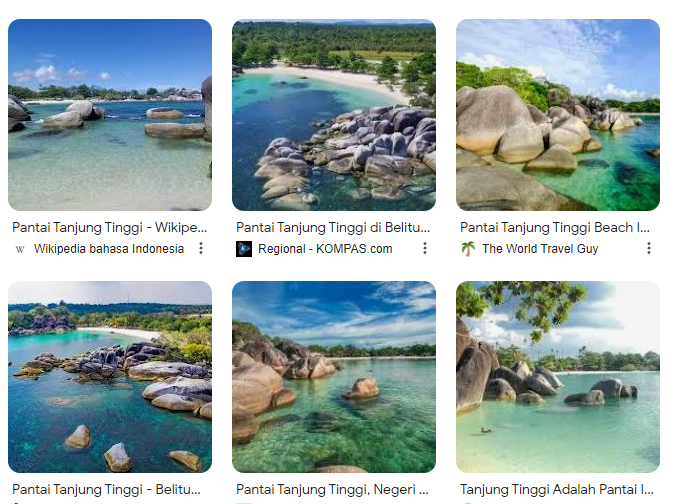Click title 'Pantai Tanjung Tinggi di Belitu...'
The width and height of the screenshot is (692, 504).
click(333, 228)
